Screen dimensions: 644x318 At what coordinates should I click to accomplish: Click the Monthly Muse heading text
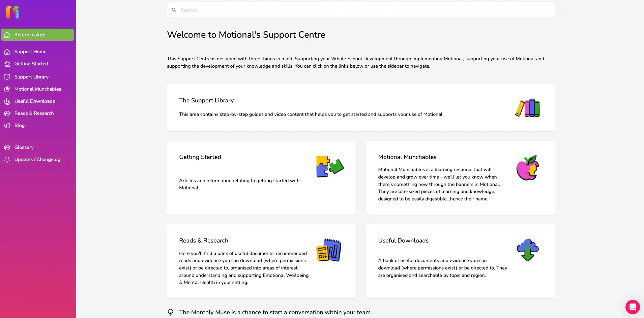pyautogui.click(x=277, y=312)
